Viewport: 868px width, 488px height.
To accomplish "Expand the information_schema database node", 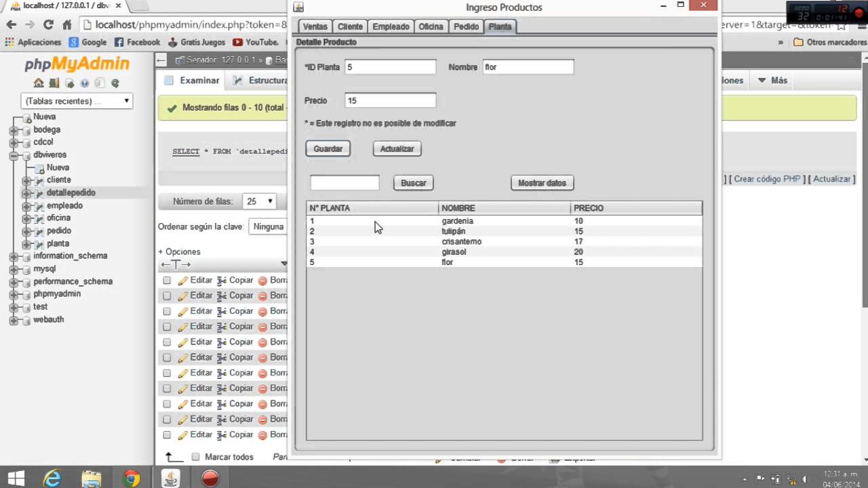I will click(14, 256).
